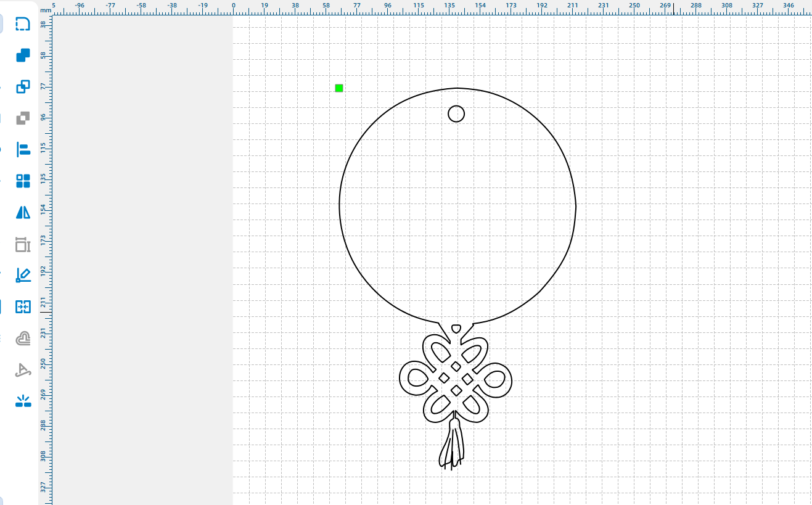This screenshot has width=812, height=505.
Task: Click the gray heart-shaped Offset icon
Action: (23, 338)
